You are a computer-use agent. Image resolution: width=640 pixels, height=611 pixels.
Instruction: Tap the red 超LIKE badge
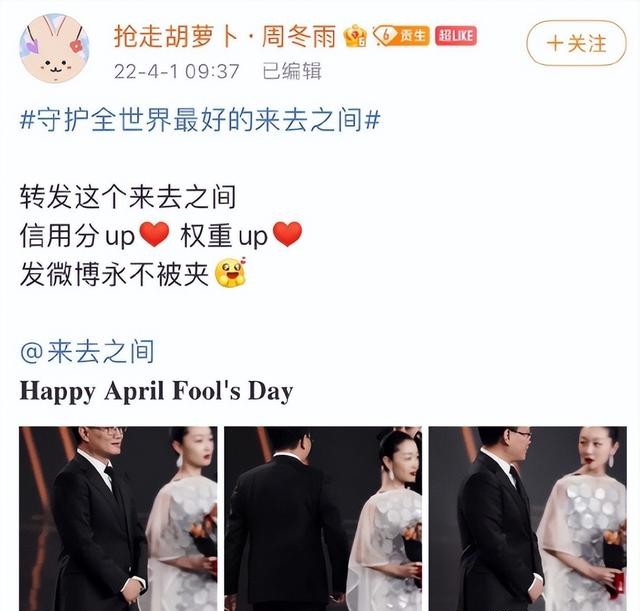[456, 36]
